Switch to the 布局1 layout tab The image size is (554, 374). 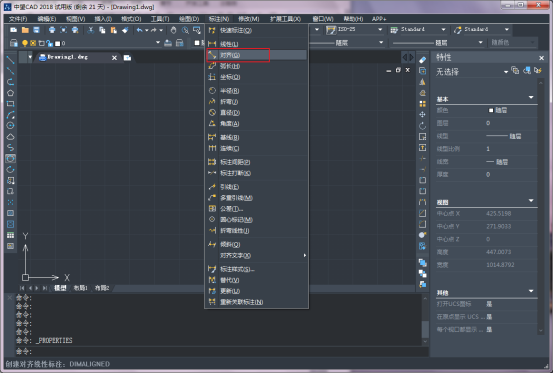[x=81, y=288]
